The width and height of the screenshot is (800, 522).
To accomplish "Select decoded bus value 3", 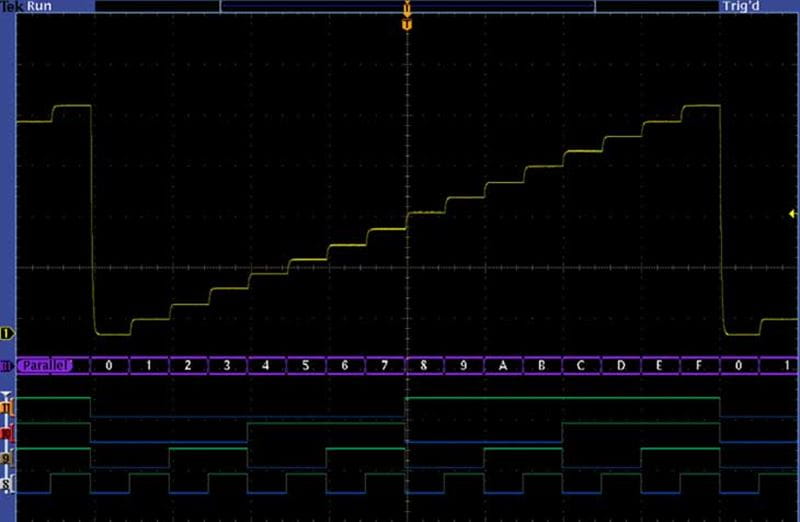I will coord(227,365).
